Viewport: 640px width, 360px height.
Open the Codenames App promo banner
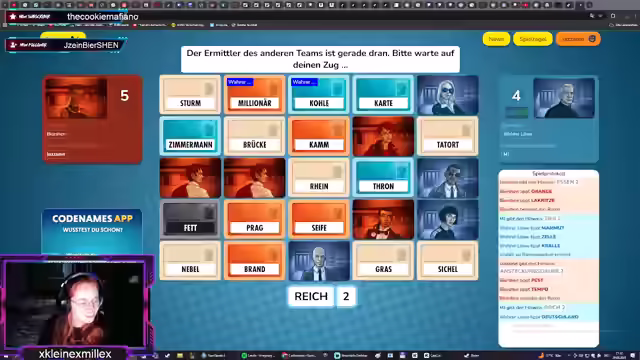point(92,231)
